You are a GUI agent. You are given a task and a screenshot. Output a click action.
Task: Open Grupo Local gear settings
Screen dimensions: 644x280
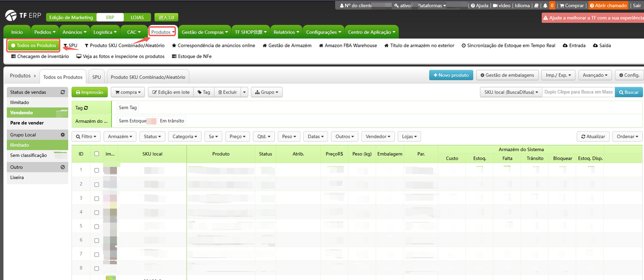(x=63, y=134)
